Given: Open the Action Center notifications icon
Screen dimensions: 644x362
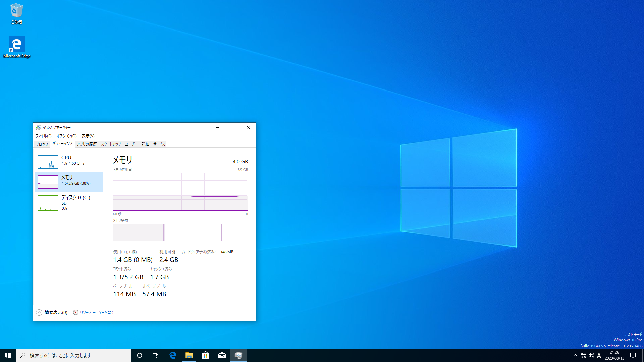Looking at the screenshot, I should 633,355.
